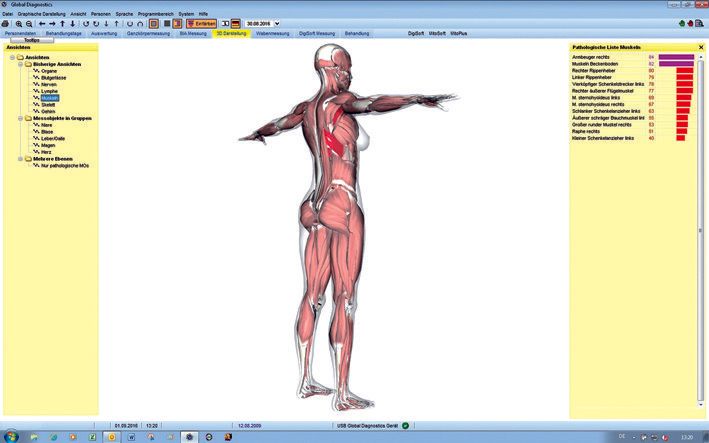Viewport: 709px width, 443px height.
Task: Select Nerven view in the tree
Action: 50,84
